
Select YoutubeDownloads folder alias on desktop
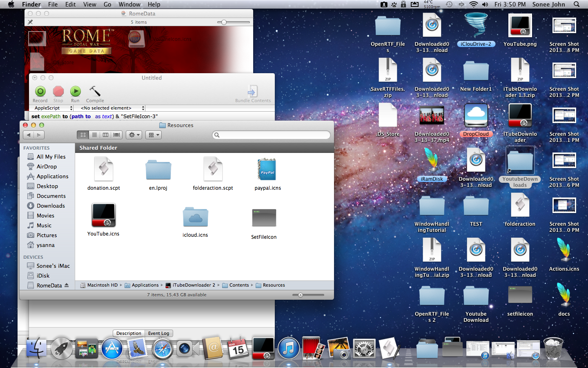520,168
